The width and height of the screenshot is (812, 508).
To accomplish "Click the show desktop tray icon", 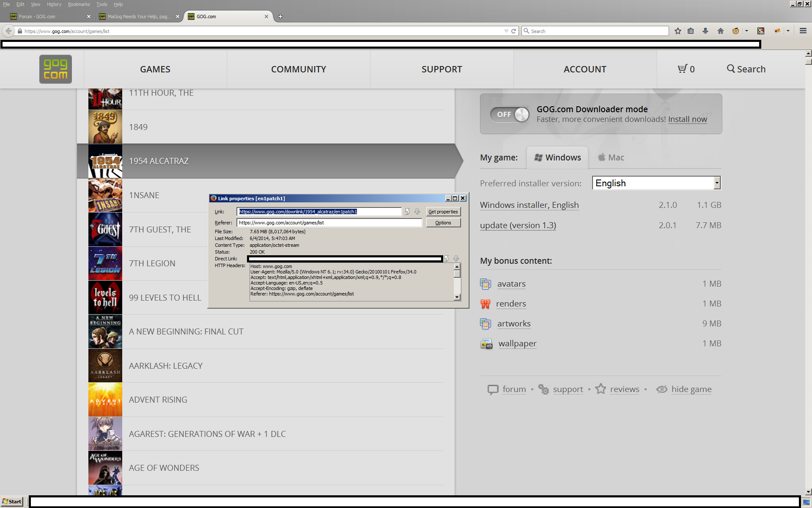I will click(x=806, y=502).
